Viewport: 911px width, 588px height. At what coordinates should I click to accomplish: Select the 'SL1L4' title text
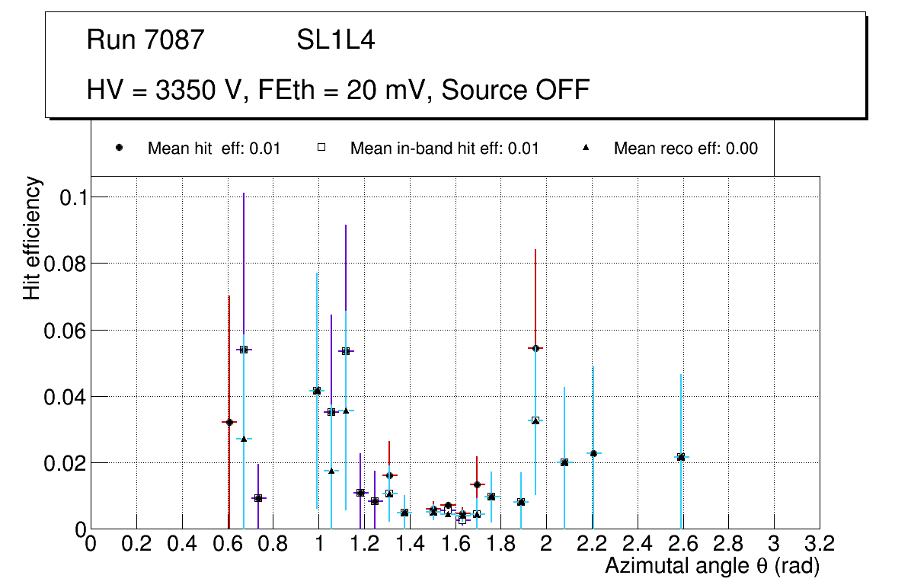pyautogui.click(x=336, y=40)
